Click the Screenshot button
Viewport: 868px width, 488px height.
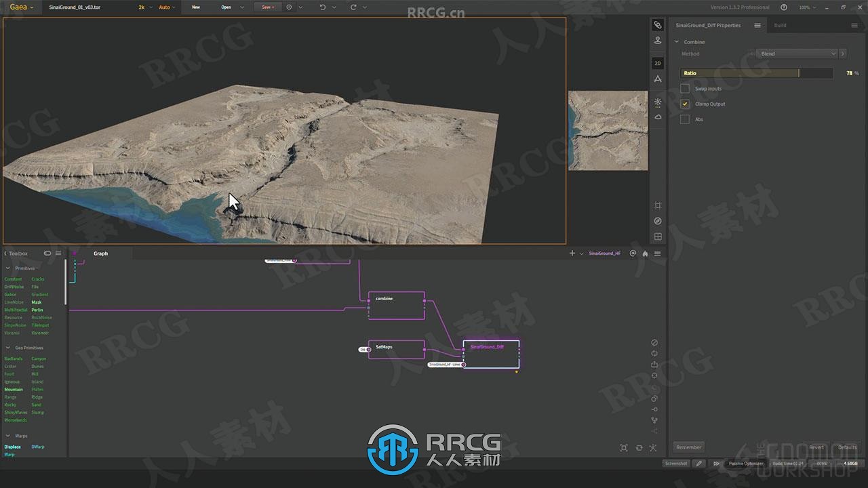[x=676, y=464]
